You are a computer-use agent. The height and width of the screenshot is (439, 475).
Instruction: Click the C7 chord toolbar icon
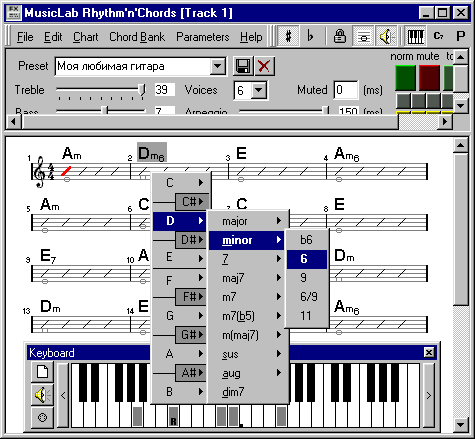pyautogui.click(x=438, y=36)
